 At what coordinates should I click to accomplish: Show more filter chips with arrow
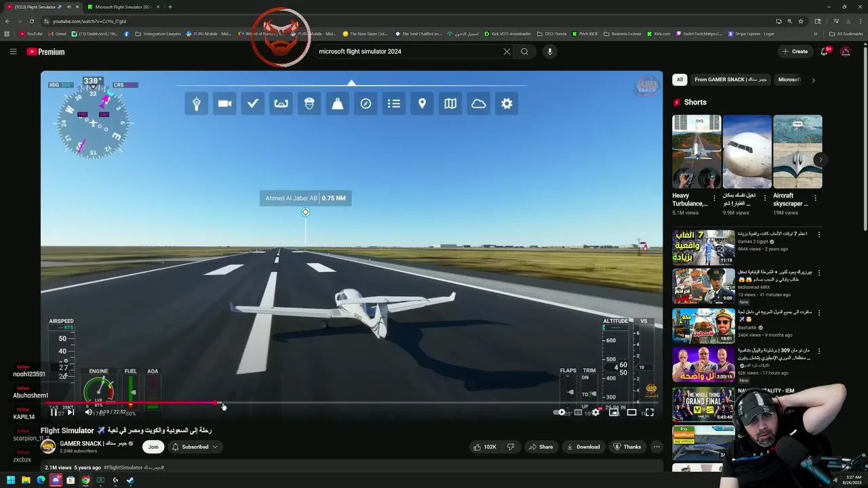click(x=813, y=80)
